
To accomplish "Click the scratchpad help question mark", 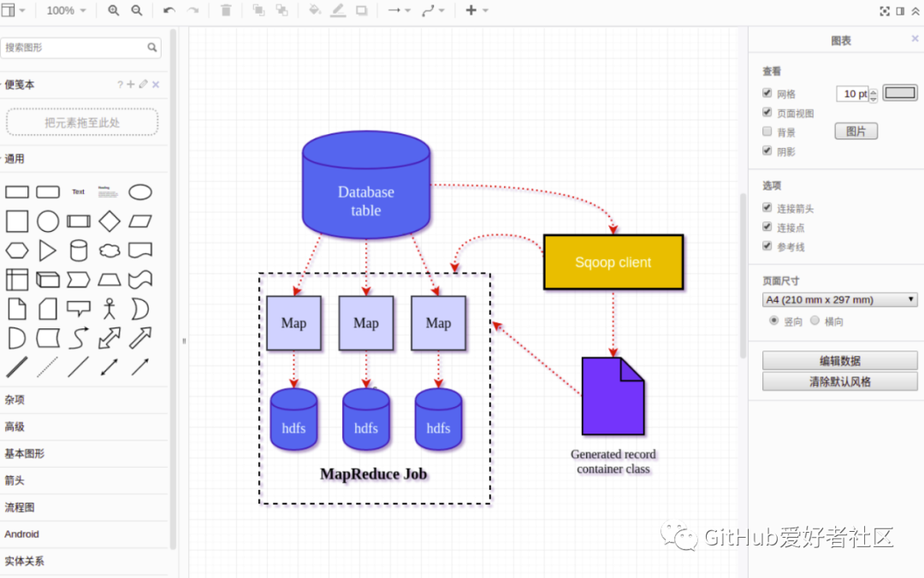I will (121, 85).
